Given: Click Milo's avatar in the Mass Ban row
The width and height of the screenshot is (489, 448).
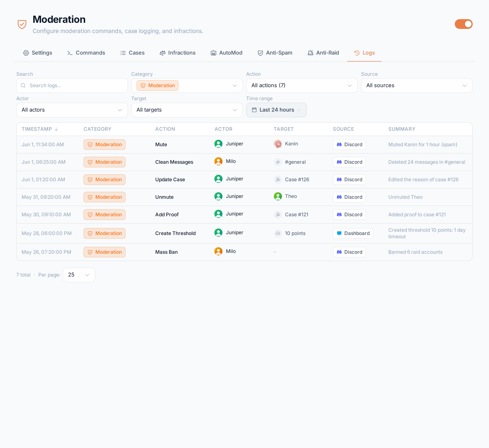Looking at the screenshot, I should tap(218, 251).
